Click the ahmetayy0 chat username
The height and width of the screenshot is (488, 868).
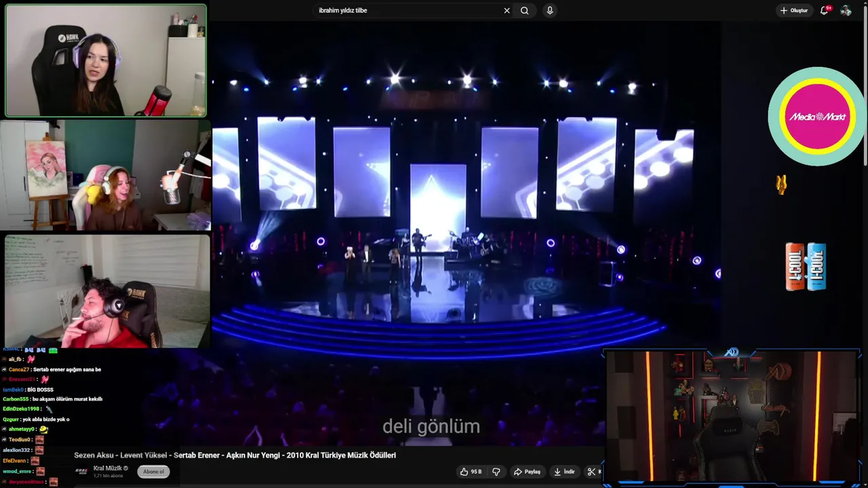coord(22,429)
